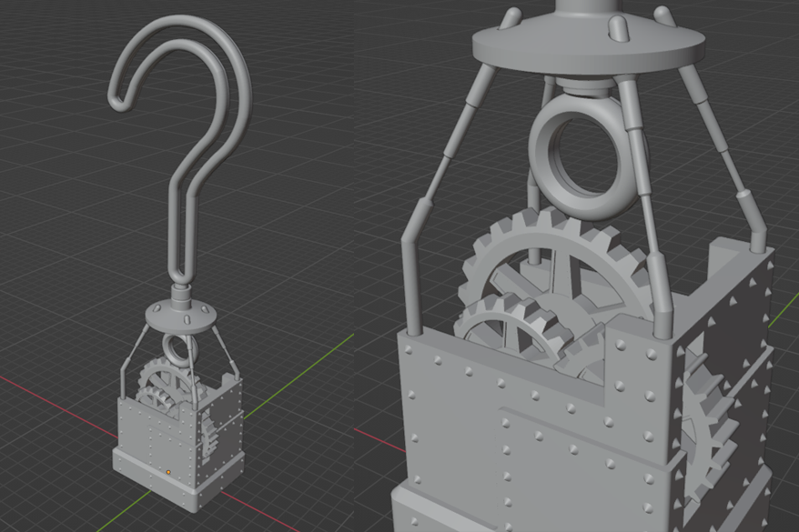Select the disc plate atop the close-up view
Viewport: 799px width, 532px height.
(x=589, y=45)
